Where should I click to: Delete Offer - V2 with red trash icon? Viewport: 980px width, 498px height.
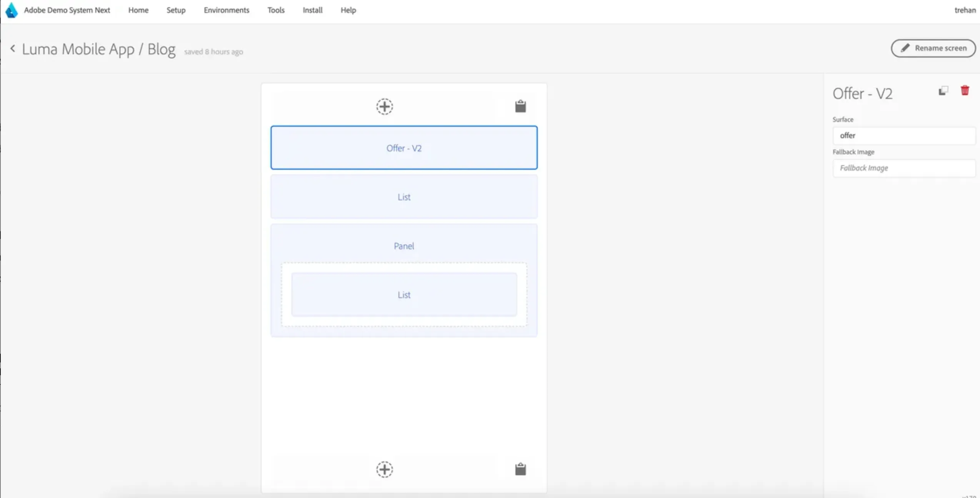tap(965, 90)
